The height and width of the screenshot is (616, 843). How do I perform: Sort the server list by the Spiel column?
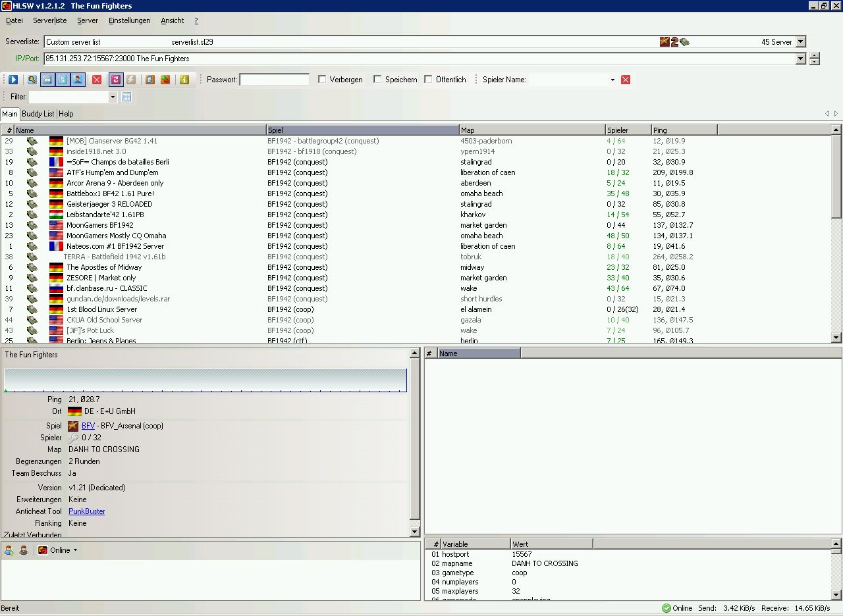[363, 130]
